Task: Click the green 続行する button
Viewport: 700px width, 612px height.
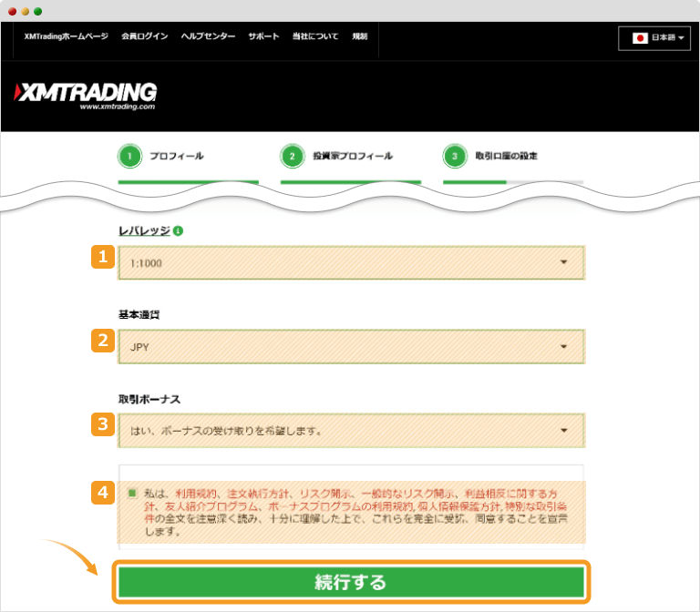Action: click(x=351, y=582)
